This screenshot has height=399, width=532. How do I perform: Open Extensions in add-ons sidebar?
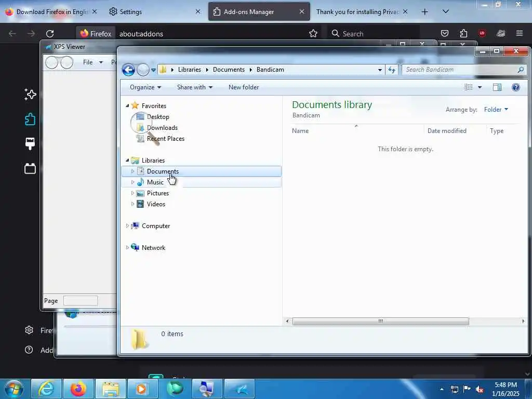(x=30, y=119)
